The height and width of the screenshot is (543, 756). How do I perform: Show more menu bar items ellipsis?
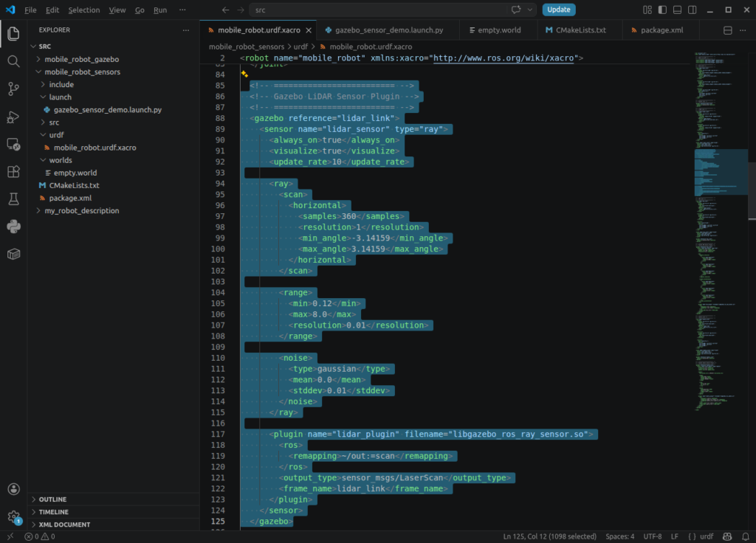(x=182, y=10)
